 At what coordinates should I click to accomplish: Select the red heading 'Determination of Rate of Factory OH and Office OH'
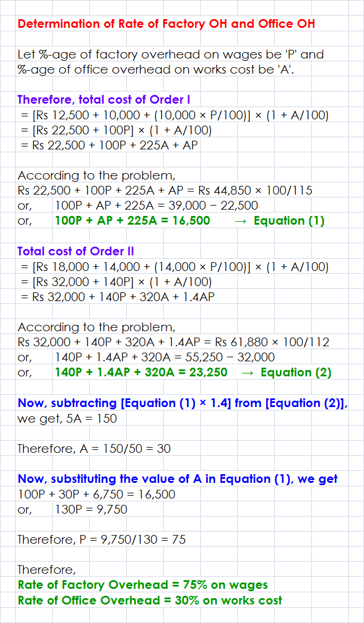click(166, 24)
